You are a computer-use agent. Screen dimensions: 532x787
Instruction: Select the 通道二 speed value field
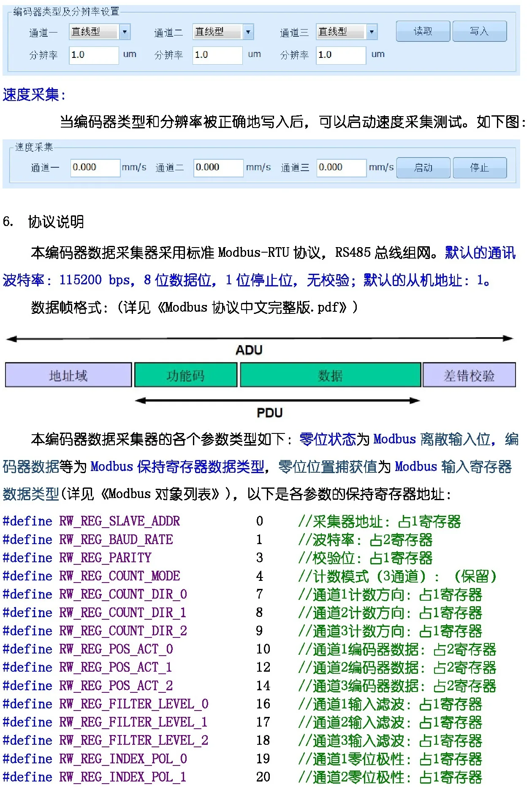[x=218, y=168]
